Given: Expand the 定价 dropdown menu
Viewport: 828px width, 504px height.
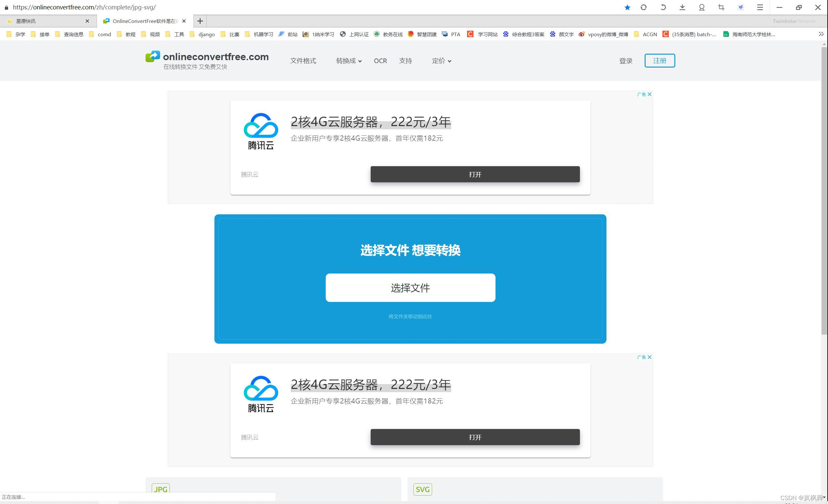Looking at the screenshot, I should pyautogui.click(x=441, y=61).
